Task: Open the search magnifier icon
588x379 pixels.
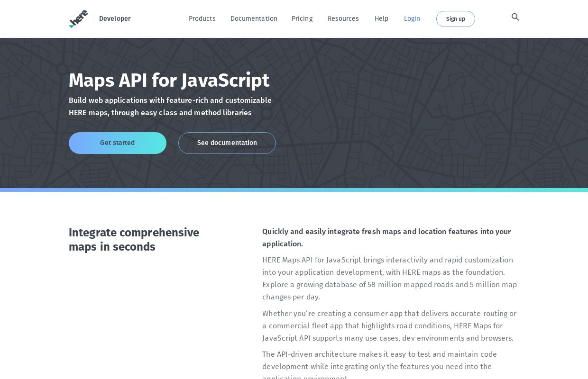Action: pyautogui.click(x=515, y=18)
